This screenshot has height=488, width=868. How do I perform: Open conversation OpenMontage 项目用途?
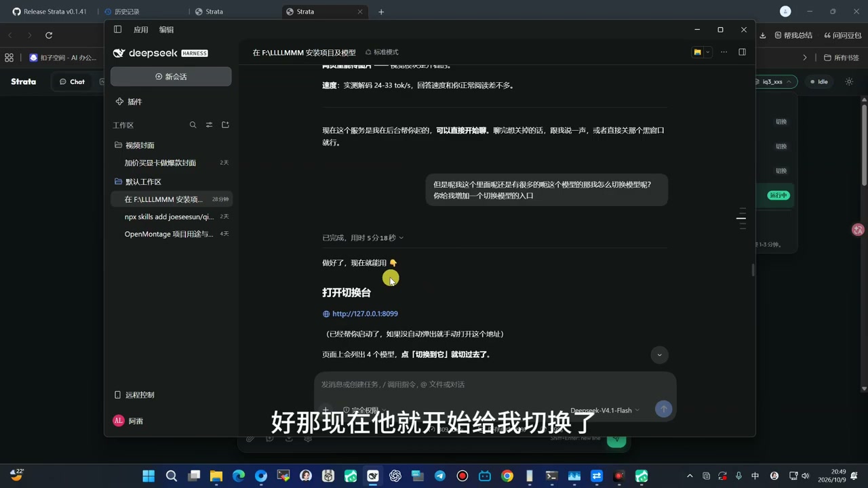click(x=171, y=234)
